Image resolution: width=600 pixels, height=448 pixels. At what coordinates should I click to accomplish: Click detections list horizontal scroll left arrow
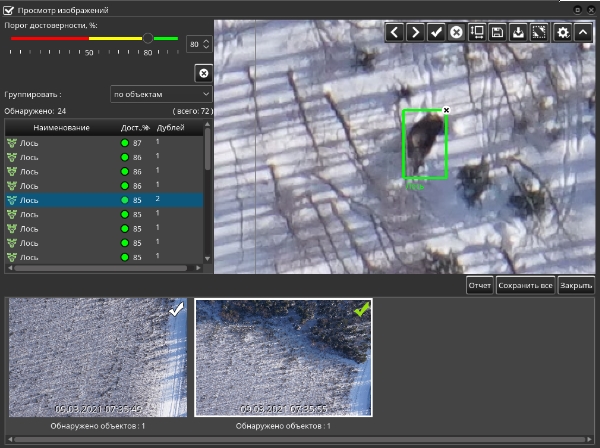[x=10, y=268]
